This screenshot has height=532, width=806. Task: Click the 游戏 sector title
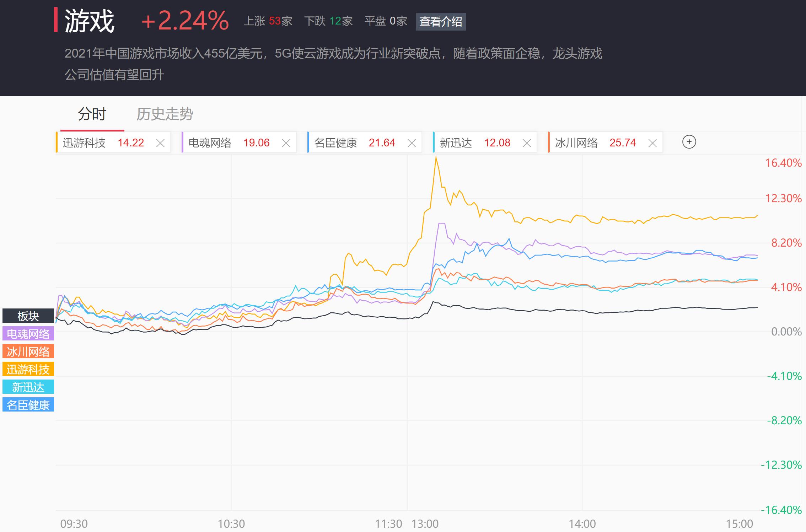(x=89, y=21)
